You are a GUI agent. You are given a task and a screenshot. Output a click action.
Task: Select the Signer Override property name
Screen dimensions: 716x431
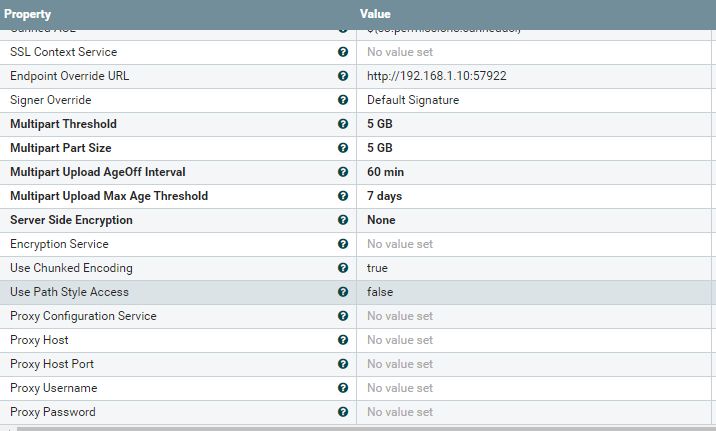click(x=51, y=100)
